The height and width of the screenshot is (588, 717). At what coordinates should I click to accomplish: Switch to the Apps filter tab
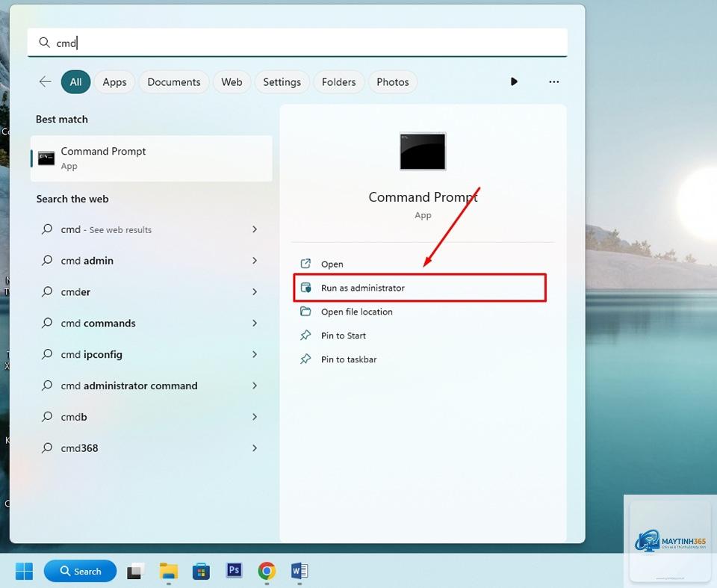point(114,82)
